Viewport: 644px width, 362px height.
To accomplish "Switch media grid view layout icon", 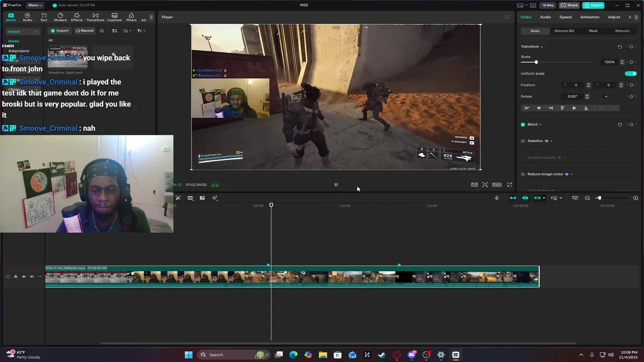I will 115,31.
